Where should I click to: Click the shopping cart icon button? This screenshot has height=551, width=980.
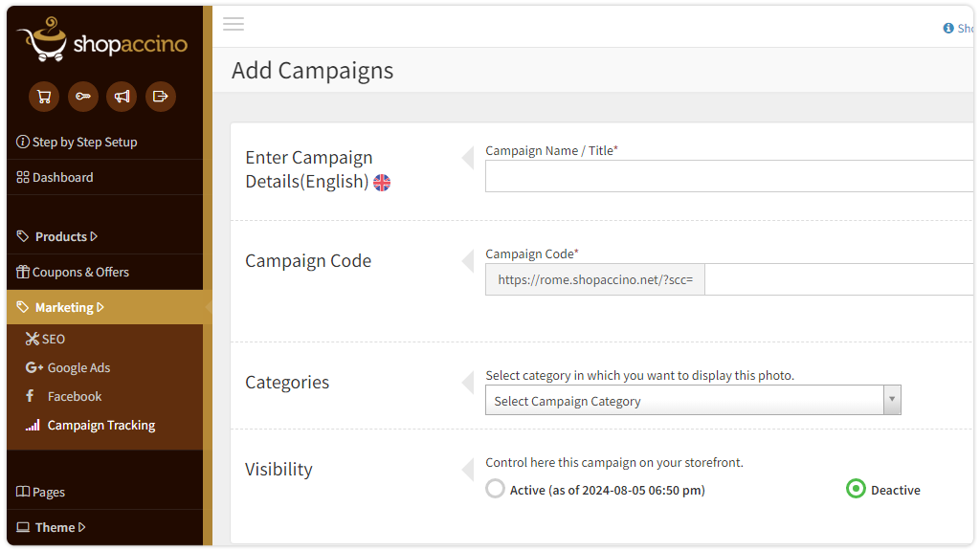[x=44, y=96]
